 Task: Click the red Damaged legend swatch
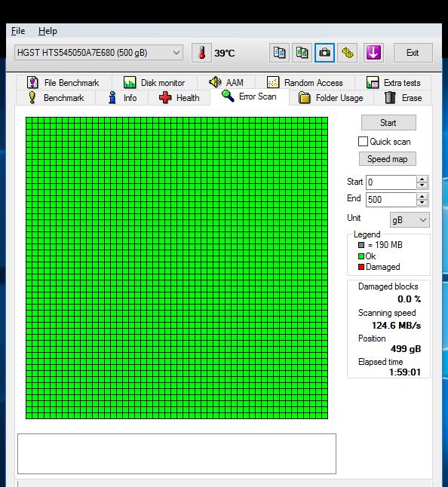click(x=361, y=267)
